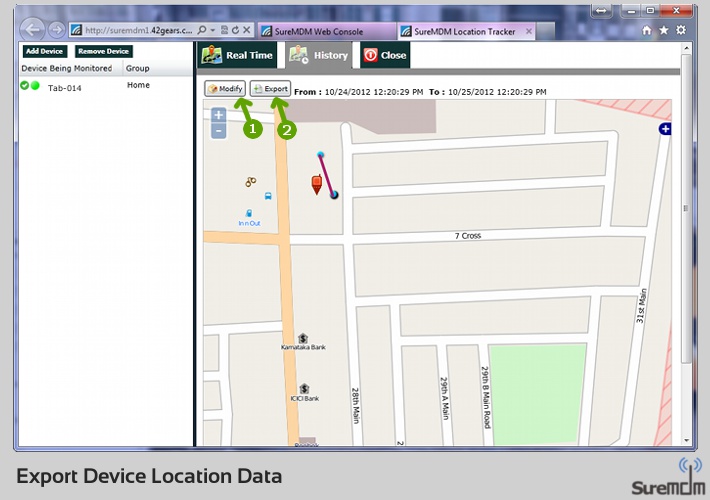Zoom out on the map
Screen dimensions: 710x500
pos(218,131)
